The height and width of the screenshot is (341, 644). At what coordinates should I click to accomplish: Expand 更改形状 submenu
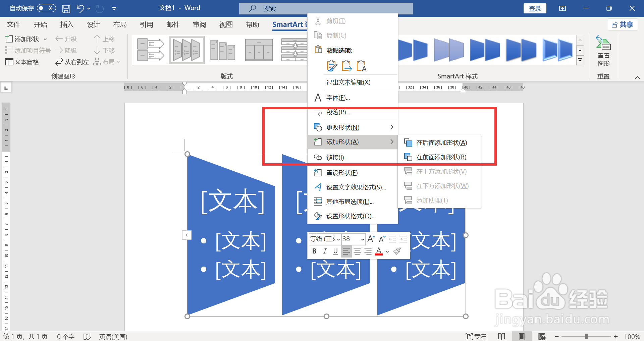[x=353, y=127]
